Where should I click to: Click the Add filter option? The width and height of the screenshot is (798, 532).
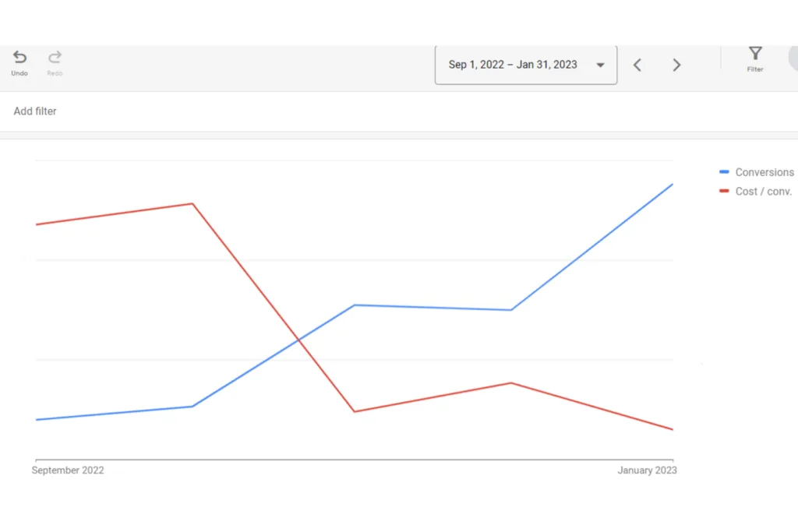(x=35, y=111)
